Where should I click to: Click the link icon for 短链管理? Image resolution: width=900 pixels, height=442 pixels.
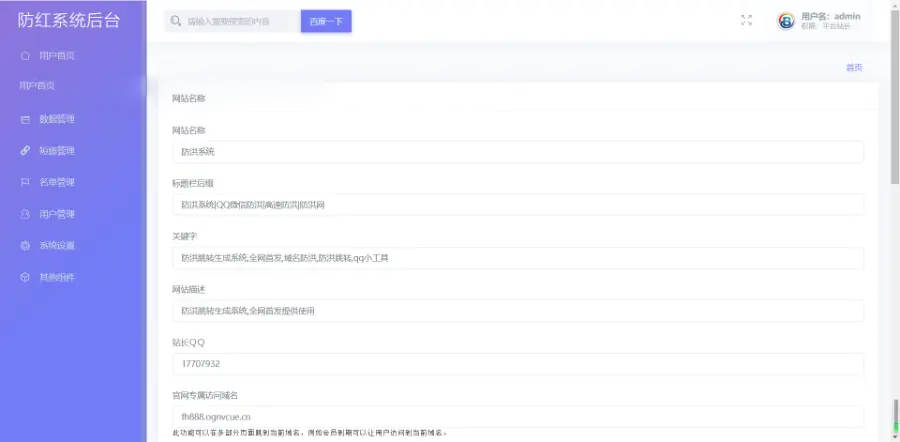point(25,151)
